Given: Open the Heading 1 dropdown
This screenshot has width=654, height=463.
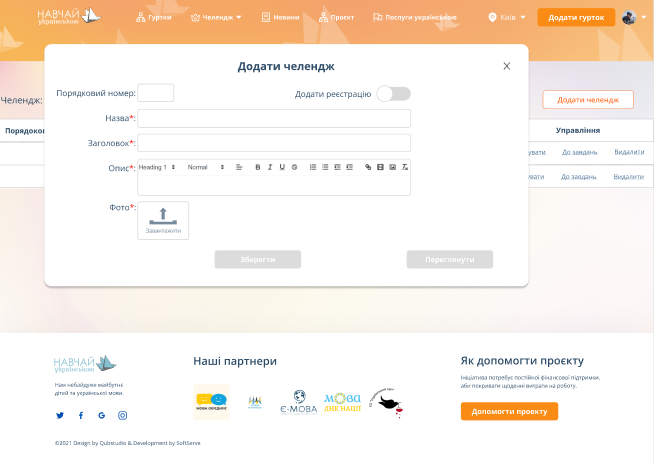Looking at the screenshot, I should [157, 167].
